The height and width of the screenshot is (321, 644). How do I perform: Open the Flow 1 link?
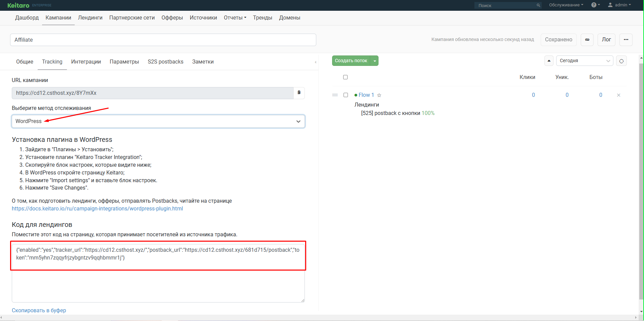[x=366, y=95]
